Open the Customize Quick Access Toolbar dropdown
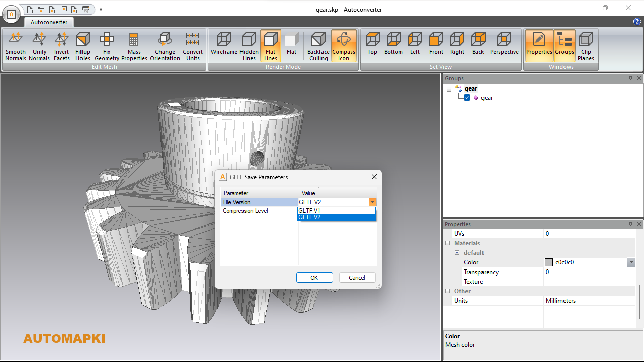 [x=101, y=9]
